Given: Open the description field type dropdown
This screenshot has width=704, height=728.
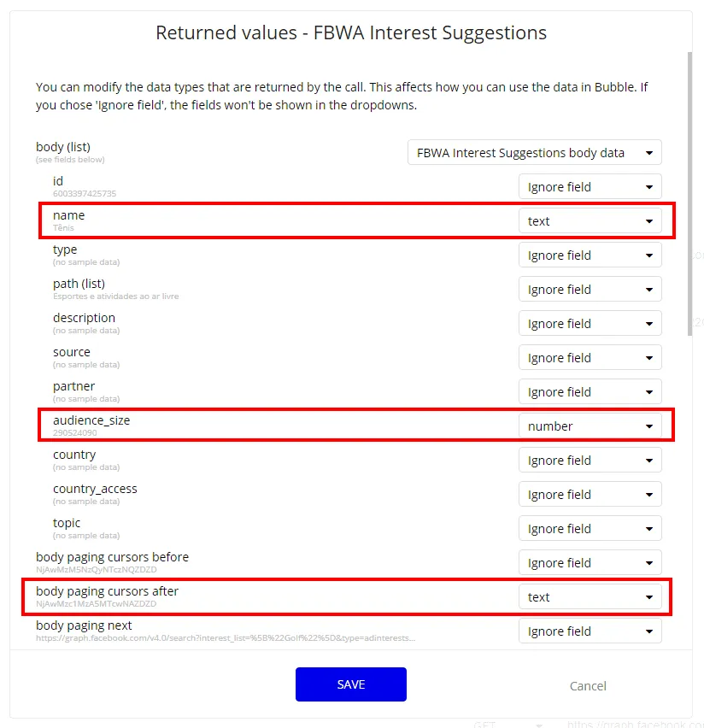Looking at the screenshot, I should [x=590, y=324].
